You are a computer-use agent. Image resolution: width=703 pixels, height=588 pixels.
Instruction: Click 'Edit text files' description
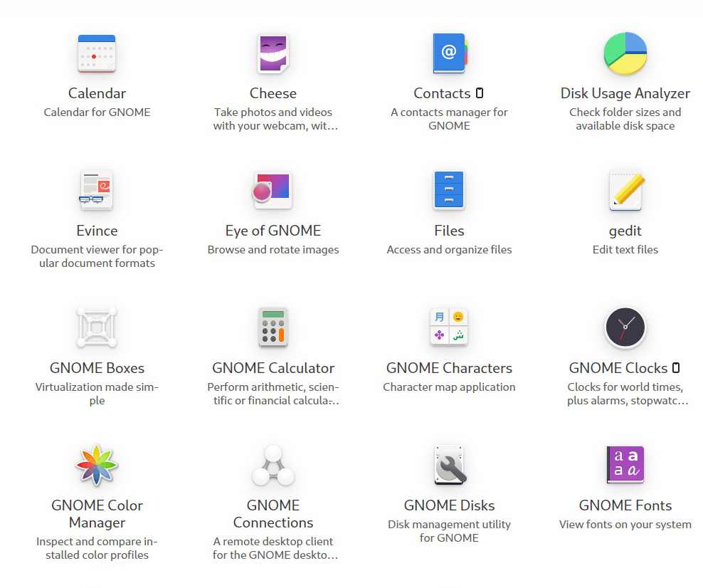tap(625, 249)
